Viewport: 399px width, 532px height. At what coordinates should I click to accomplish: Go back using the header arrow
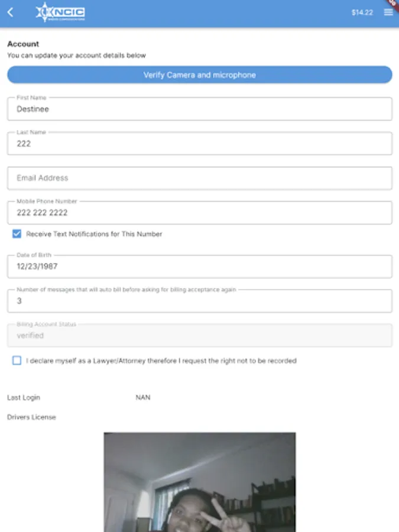[x=10, y=12]
